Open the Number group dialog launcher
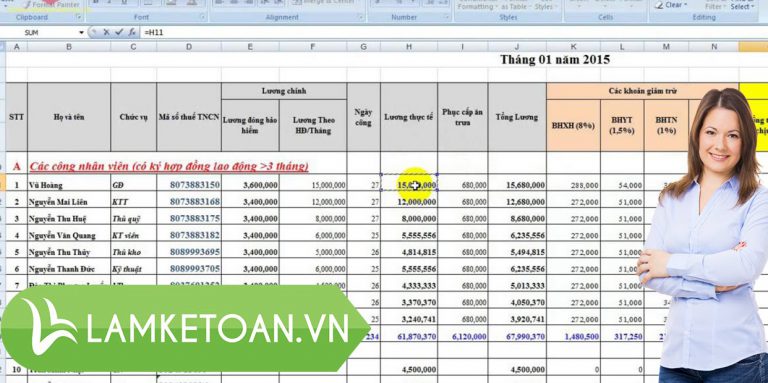The width and height of the screenshot is (768, 383). (448, 17)
